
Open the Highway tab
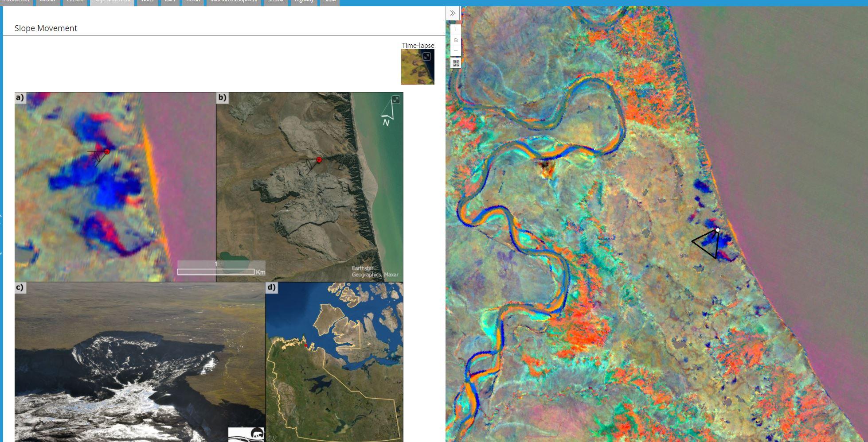click(304, 1)
